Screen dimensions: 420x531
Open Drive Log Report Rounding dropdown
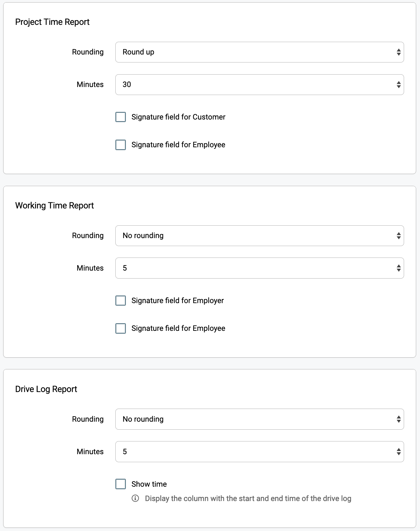coord(259,419)
